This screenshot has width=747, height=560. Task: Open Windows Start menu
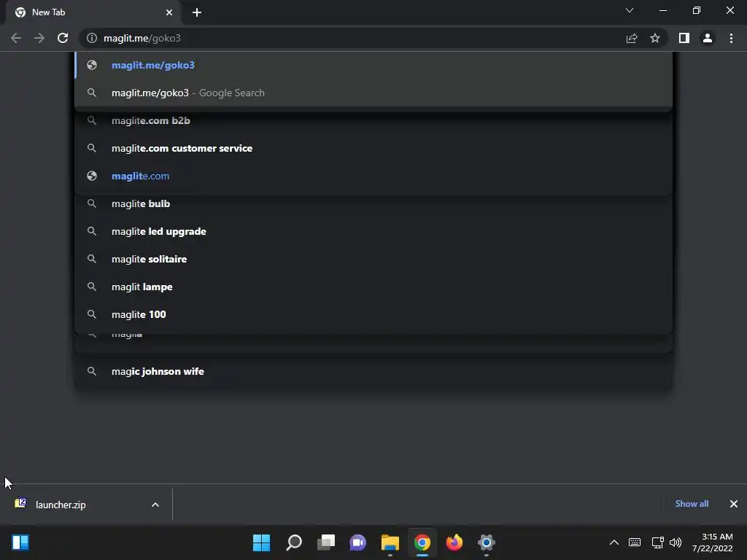click(262, 542)
